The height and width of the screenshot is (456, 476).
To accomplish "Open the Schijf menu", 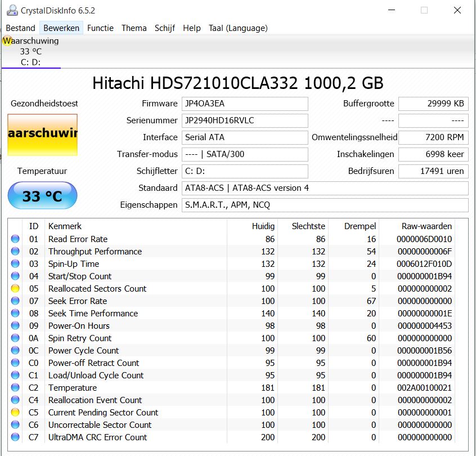I will pos(165,28).
